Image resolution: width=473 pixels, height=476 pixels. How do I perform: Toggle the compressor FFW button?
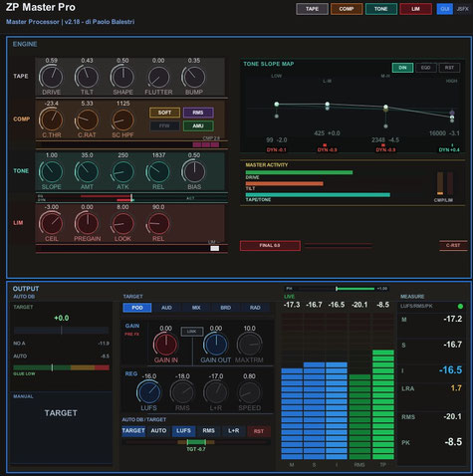pyautogui.click(x=164, y=125)
